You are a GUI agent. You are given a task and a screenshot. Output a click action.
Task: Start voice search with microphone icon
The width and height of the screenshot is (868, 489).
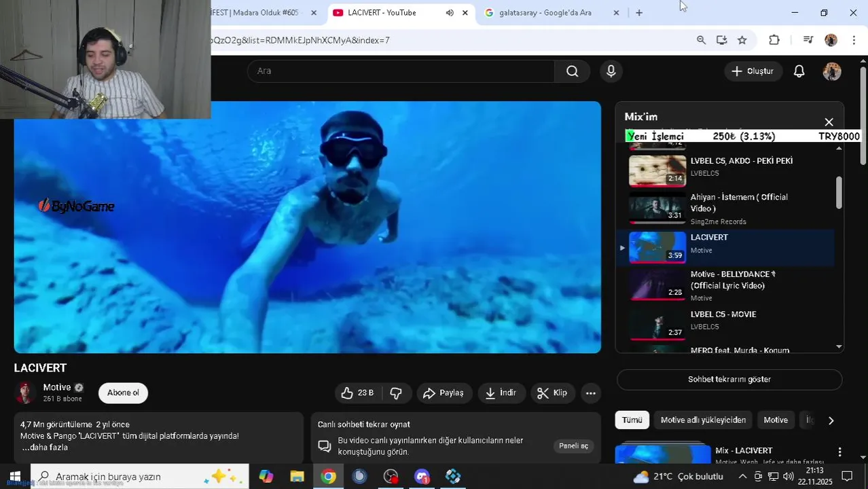coord(611,71)
